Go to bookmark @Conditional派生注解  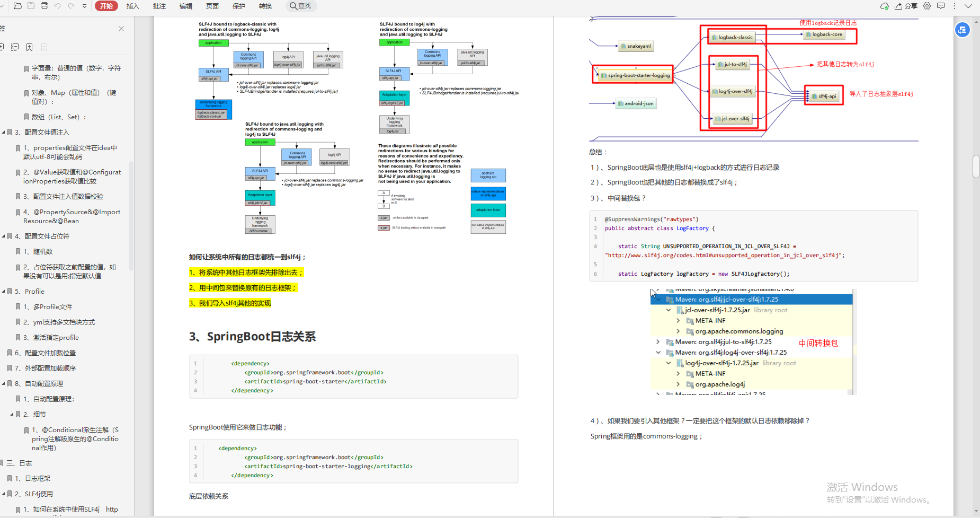(x=75, y=438)
